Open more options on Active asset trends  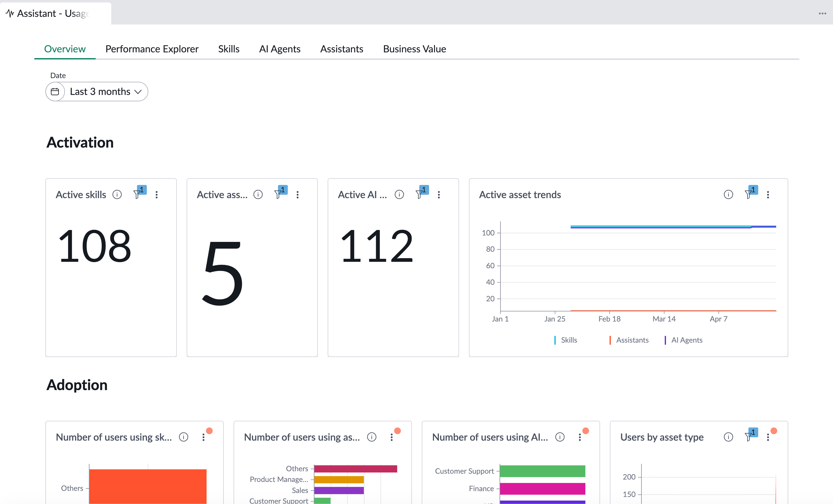point(768,194)
